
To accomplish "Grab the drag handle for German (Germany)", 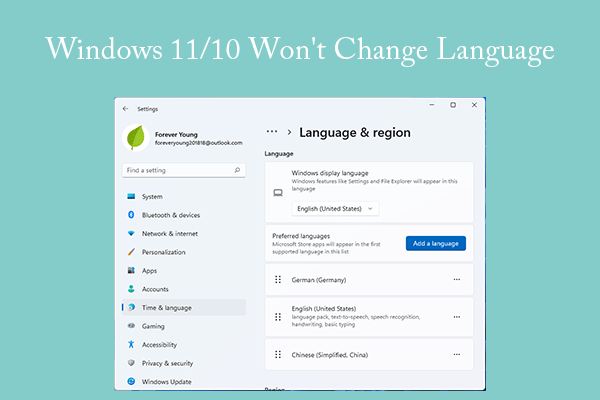I will (278, 280).
